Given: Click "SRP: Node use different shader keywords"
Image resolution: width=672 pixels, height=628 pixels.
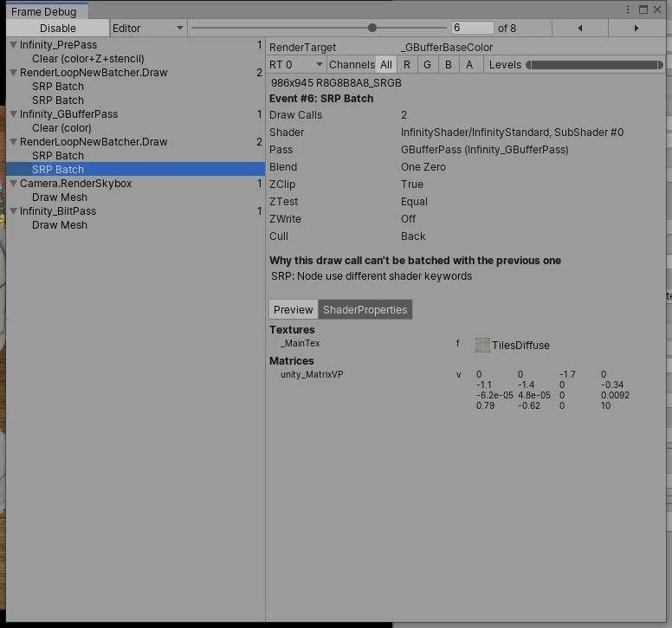Looking at the screenshot, I should pyautogui.click(x=372, y=276).
